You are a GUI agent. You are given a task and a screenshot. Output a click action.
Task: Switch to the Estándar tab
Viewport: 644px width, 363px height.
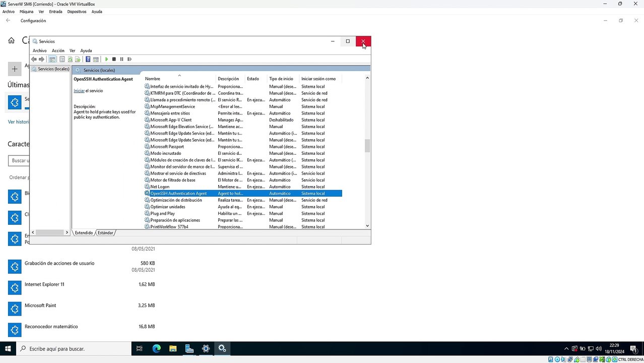pos(105,233)
